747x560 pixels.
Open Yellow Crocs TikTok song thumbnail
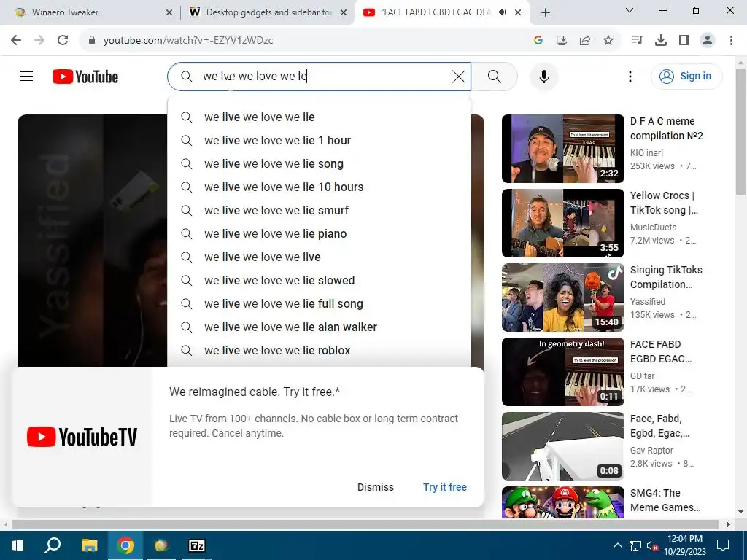[562, 223]
